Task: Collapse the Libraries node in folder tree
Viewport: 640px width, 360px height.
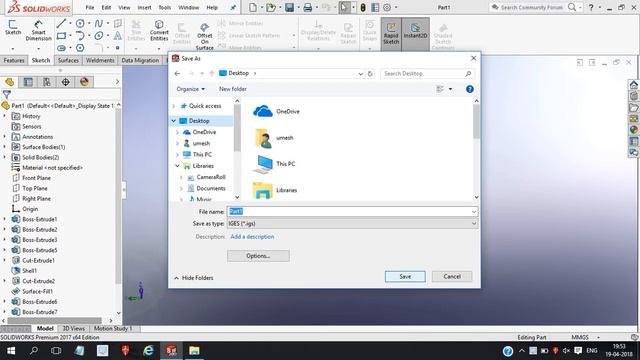Action: (x=177, y=166)
